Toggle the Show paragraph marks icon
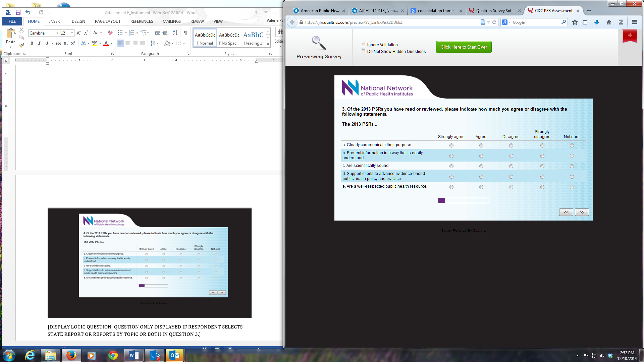The width and height of the screenshot is (644, 362). click(185, 33)
